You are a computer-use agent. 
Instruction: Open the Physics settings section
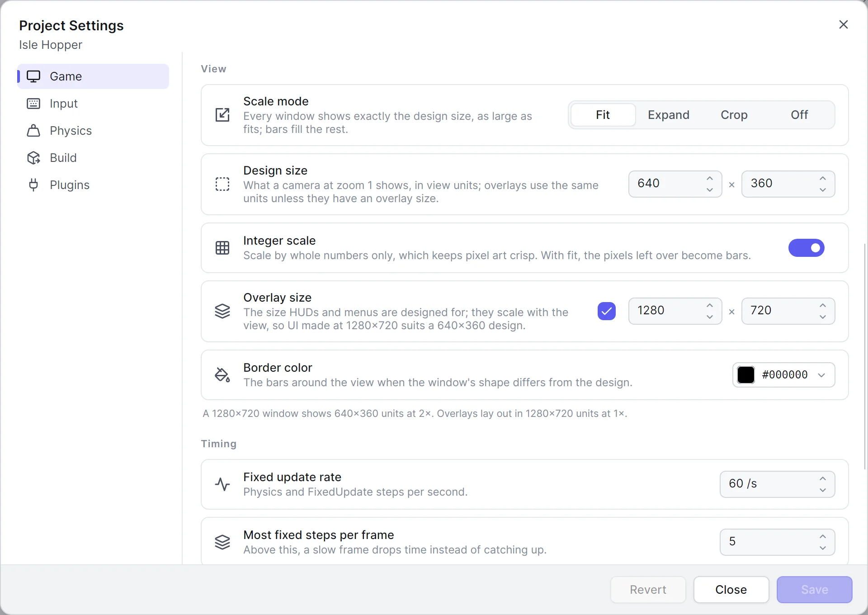93,131
